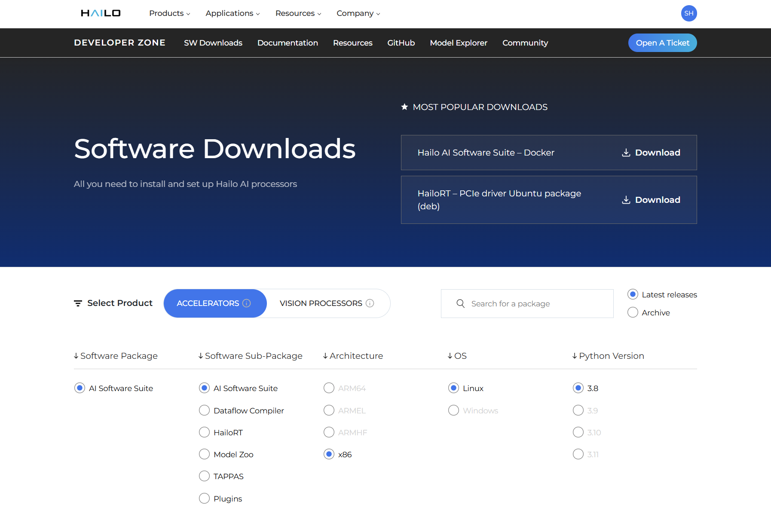The width and height of the screenshot is (771, 532).
Task: Select the HailoRT sub-package option
Action: coord(205,432)
